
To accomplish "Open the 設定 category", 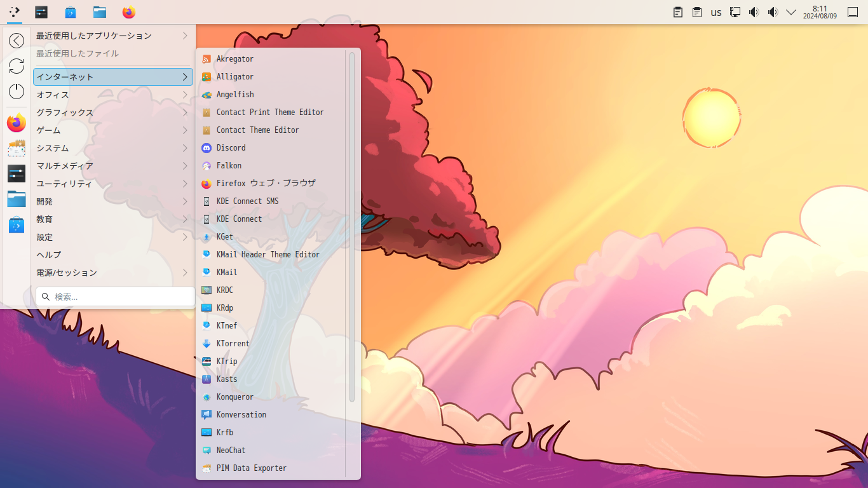I will pyautogui.click(x=113, y=237).
